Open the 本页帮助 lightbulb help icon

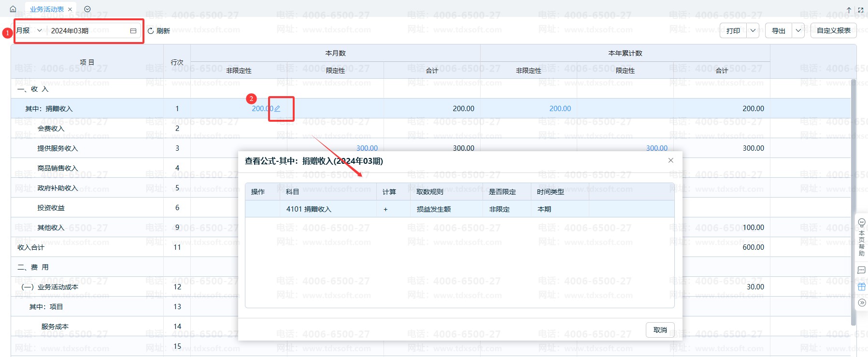862,223
